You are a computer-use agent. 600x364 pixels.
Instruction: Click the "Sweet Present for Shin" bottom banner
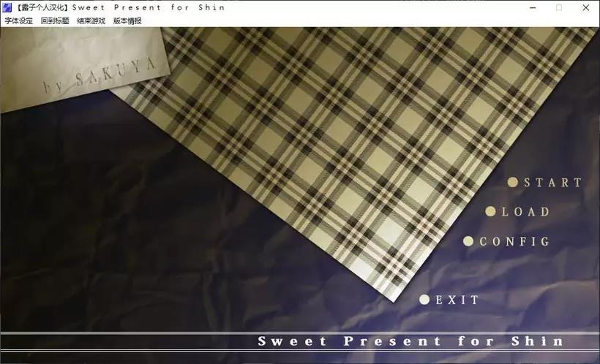300,341
